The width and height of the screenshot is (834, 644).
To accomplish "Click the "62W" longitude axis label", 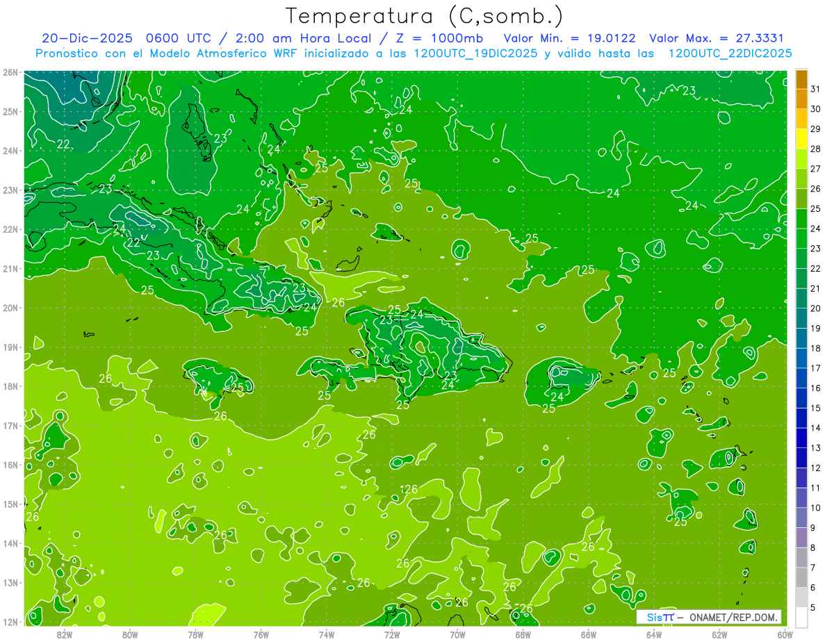I will click(720, 634).
